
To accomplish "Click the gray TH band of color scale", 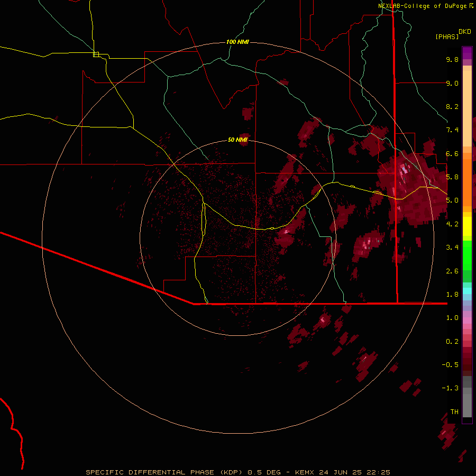I will pos(467,405).
